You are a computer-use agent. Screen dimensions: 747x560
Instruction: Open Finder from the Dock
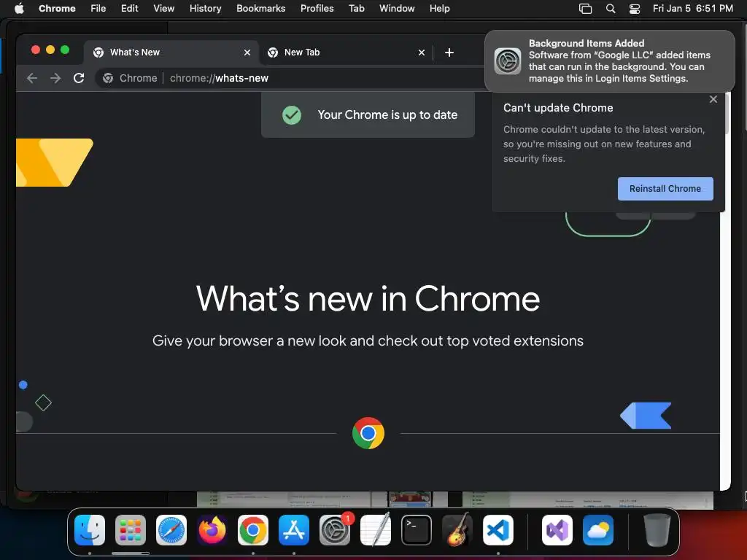click(x=90, y=530)
